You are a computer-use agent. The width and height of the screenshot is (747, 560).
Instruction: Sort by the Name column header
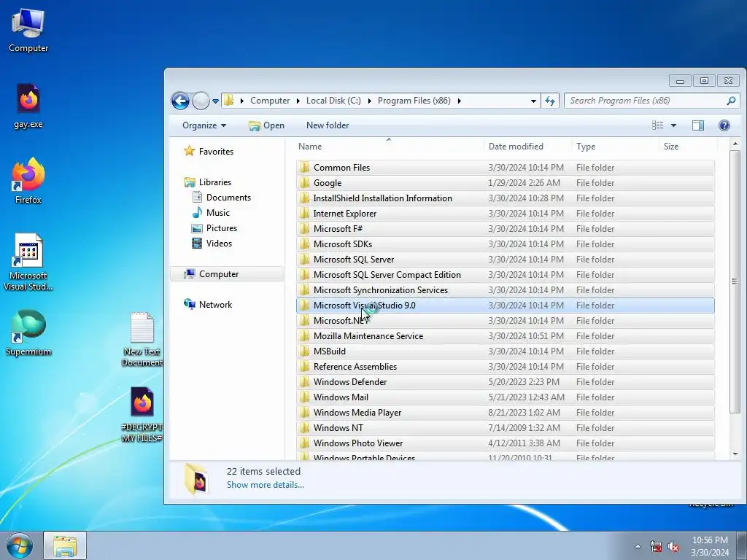point(389,147)
